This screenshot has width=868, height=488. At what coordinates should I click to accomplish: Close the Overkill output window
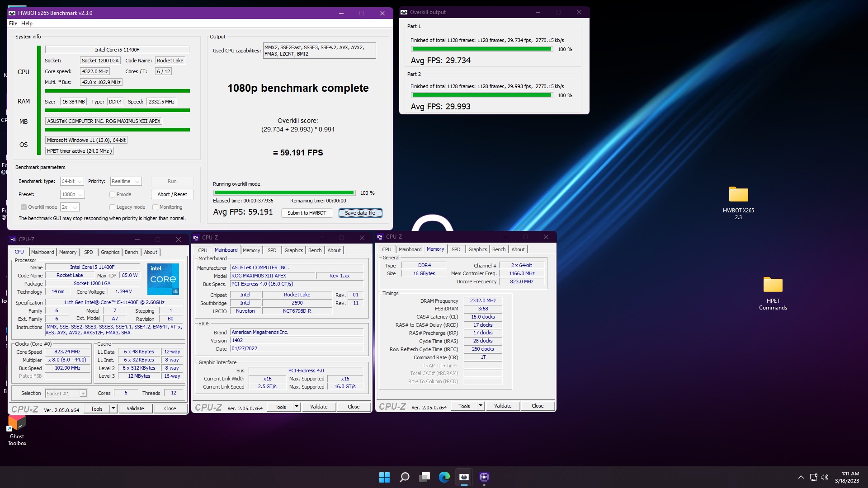(x=579, y=12)
